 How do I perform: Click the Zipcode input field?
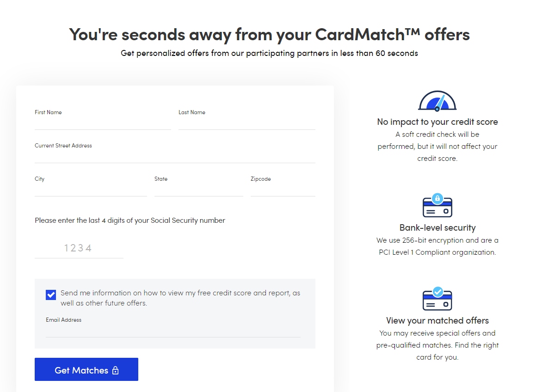283,189
